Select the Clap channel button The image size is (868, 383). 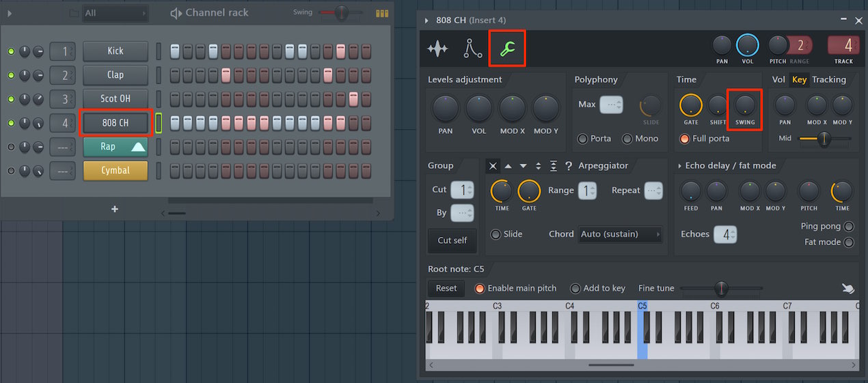click(x=116, y=75)
